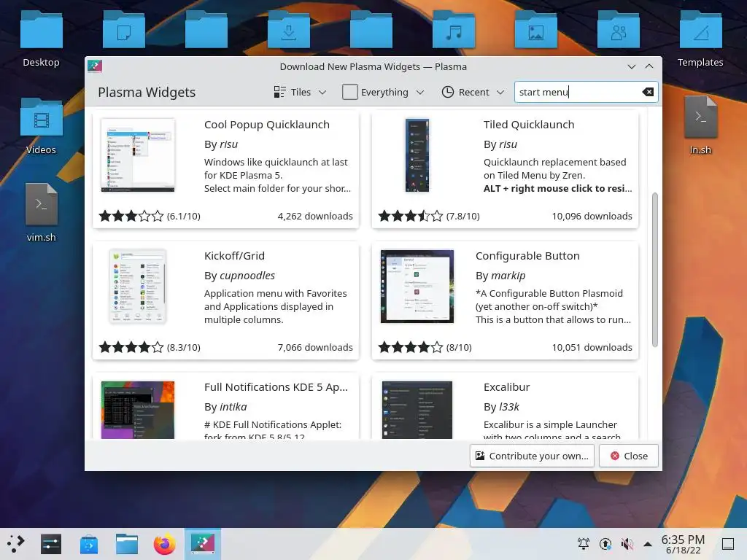Click the Kickoff/Grid title
This screenshot has height=560, width=747.
pyautogui.click(x=234, y=256)
